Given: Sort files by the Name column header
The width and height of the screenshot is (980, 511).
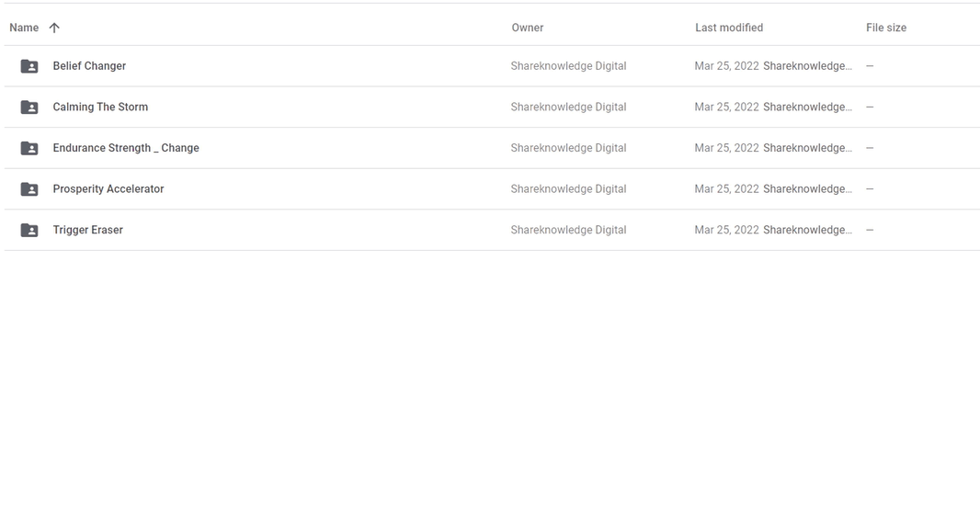Looking at the screenshot, I should [24, 28].
